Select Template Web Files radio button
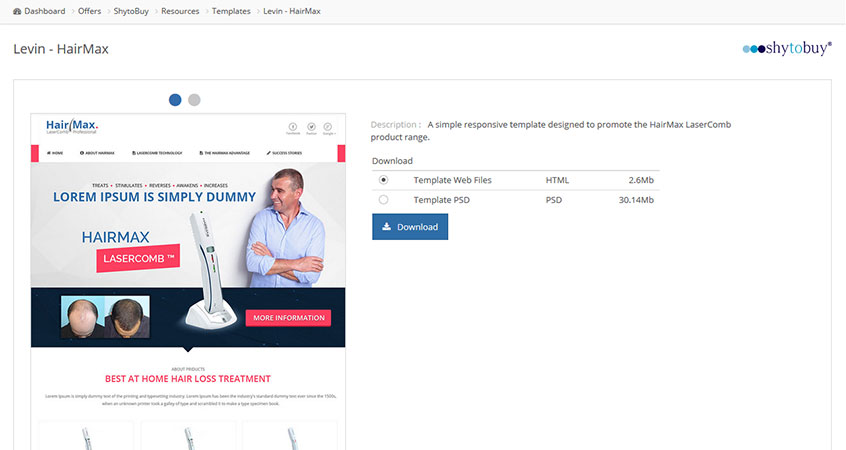The height and width of the screenshot is (450, 846). (x=384, y=180)
